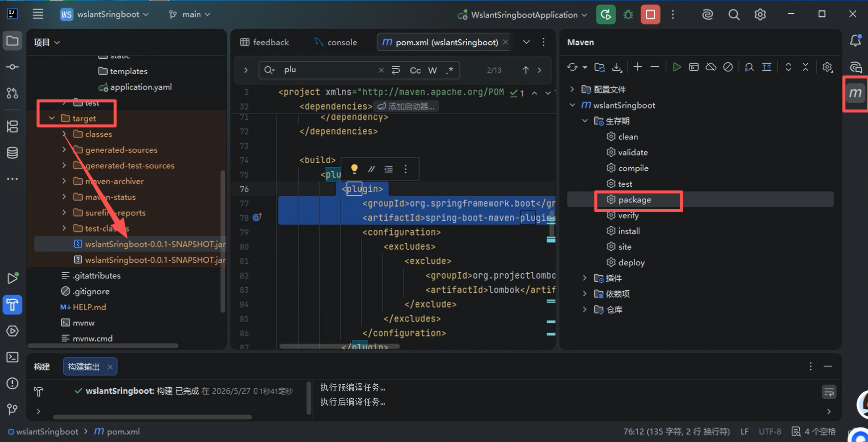Expand 仓库 repositories node
This screenshot has width=868, height=442.
[585, 309]
